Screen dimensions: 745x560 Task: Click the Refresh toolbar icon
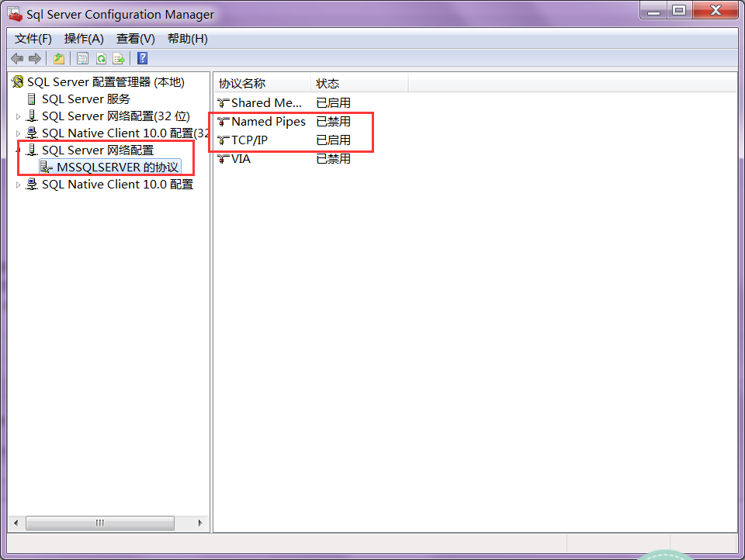(101, 58)
